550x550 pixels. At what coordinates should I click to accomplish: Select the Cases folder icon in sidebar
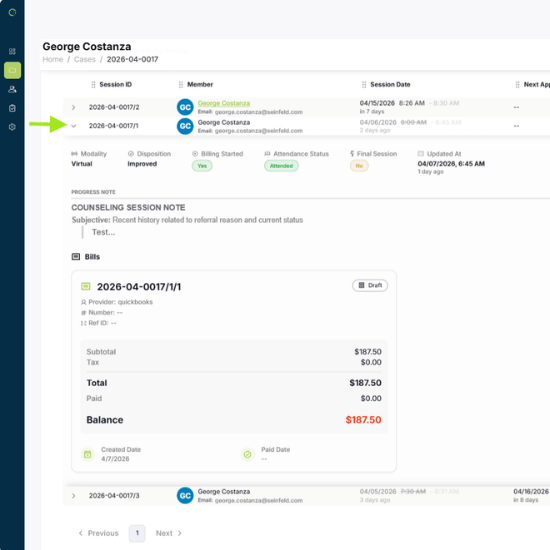12,70
